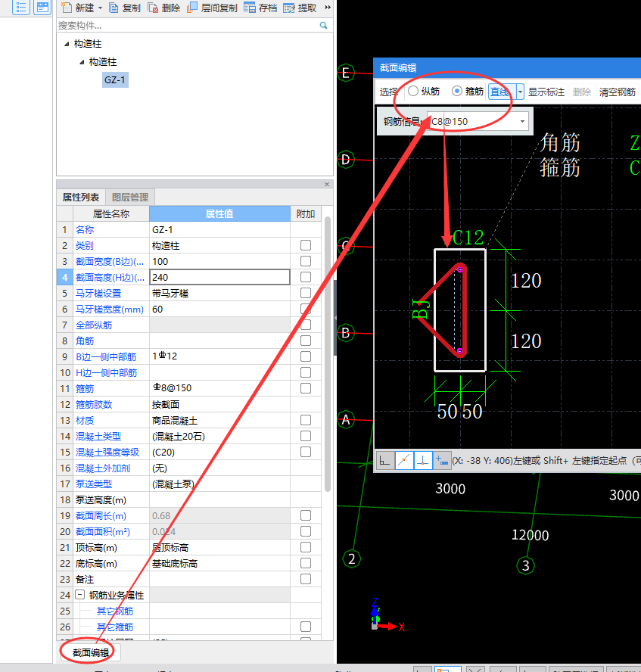This screenshot has width=641, height=672.
Task: Click the window panel view icon beside list icon
Action: pos(42,7)
